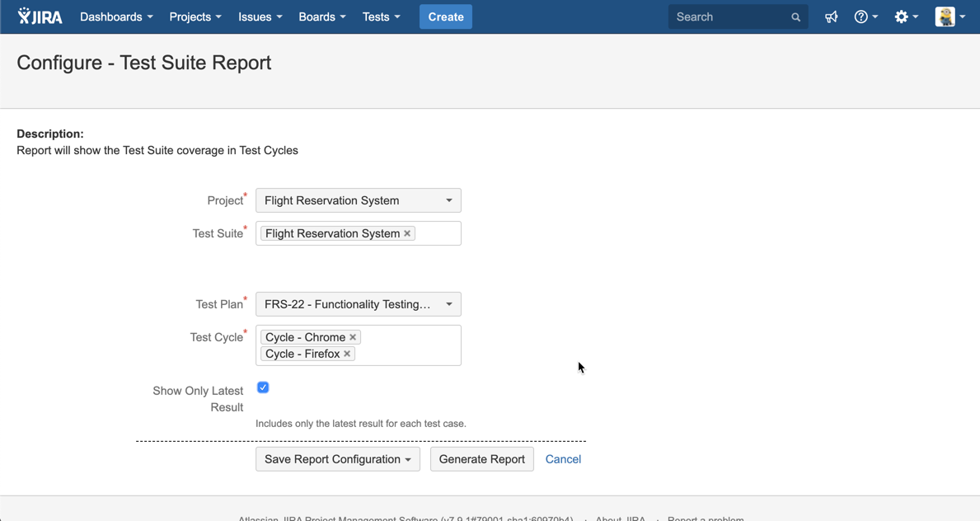Click the 'Configure - Test Suite Report' heading
The height and width of the screenshot is (521, 980).
143,63
